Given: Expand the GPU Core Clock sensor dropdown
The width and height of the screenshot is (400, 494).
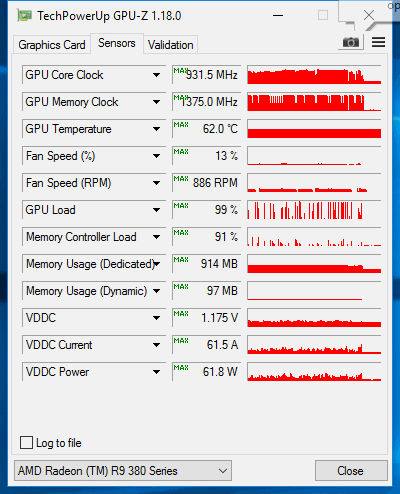Looking at the screenshot, I should [156, 75].
